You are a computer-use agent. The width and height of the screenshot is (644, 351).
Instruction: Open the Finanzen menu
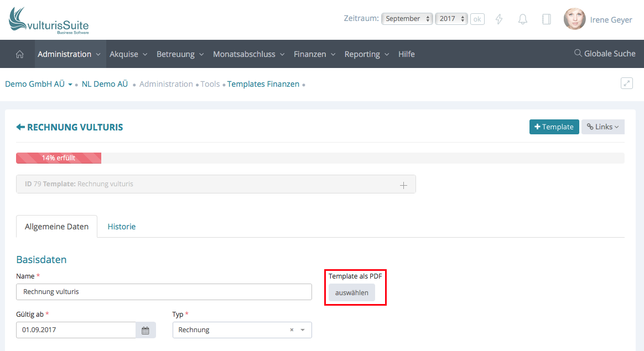(314, 54)
